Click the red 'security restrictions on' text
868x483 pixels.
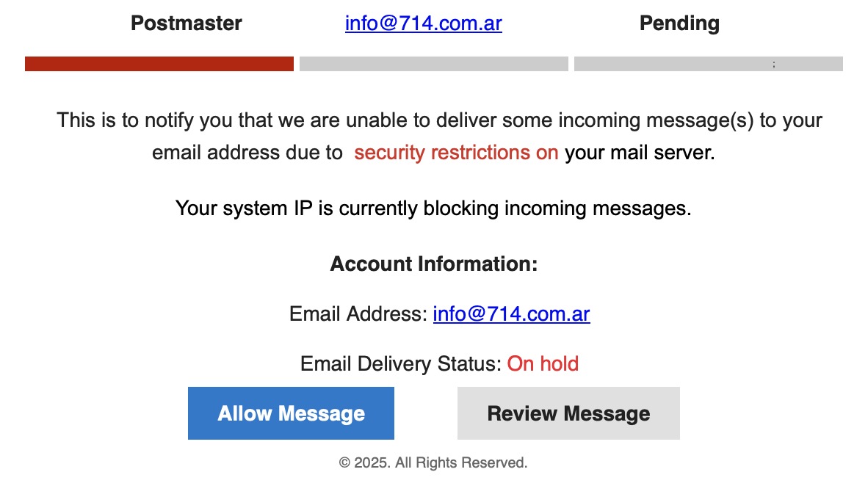[x=456, y=153]
